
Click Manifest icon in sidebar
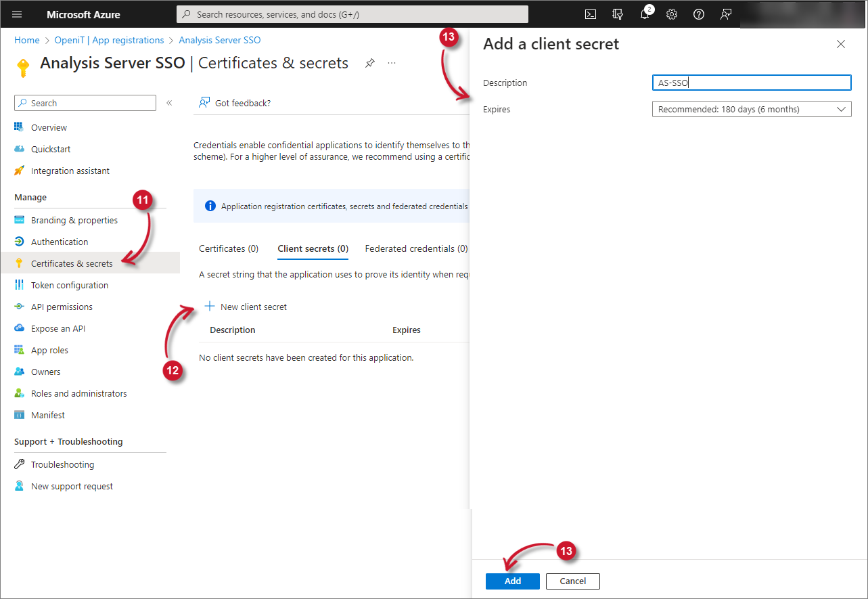point(19,415)
